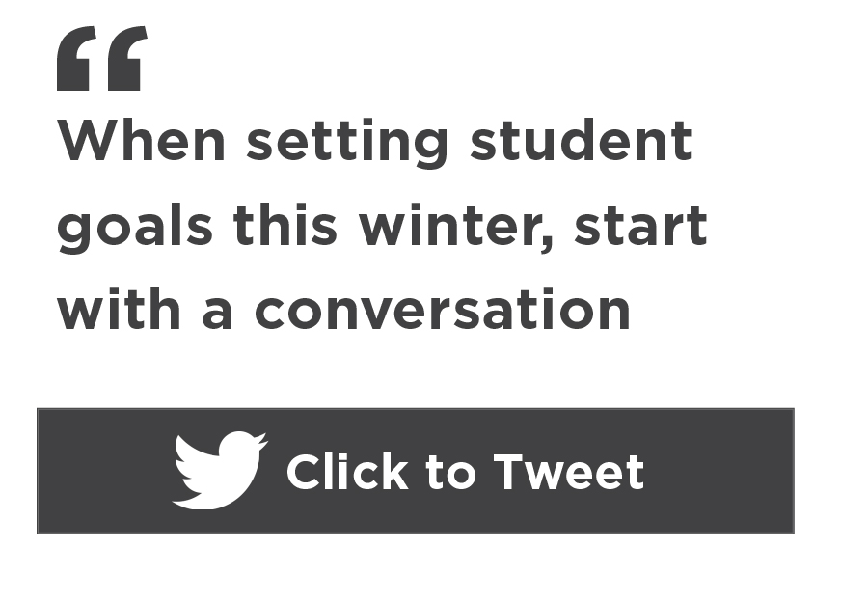868x603 pixels.
Task: Click the word "to" in the tweet button
Action: click(x=451, y=474)
